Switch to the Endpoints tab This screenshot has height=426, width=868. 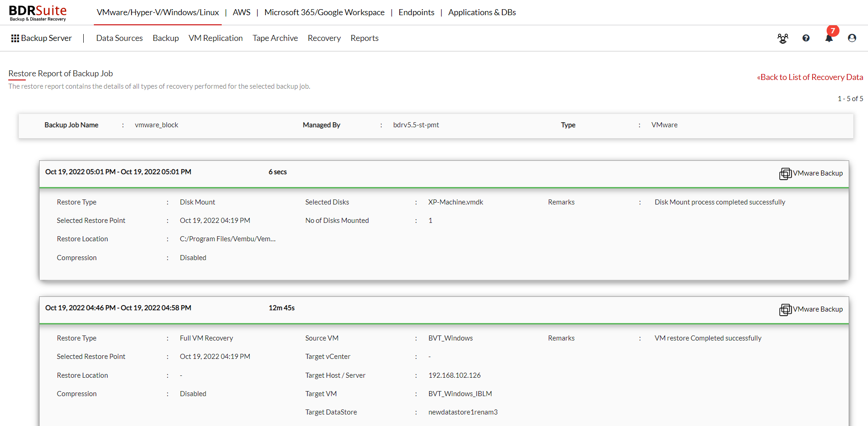[x=416, y=12]
